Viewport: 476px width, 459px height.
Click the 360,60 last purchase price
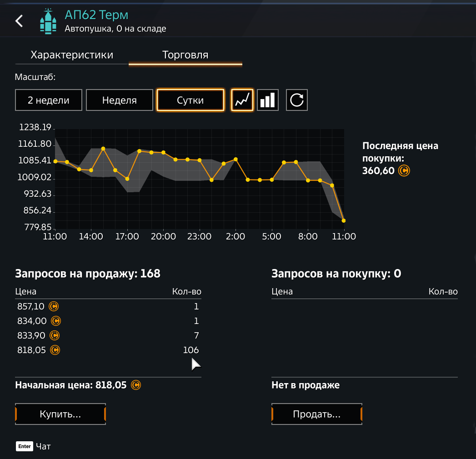378,171
